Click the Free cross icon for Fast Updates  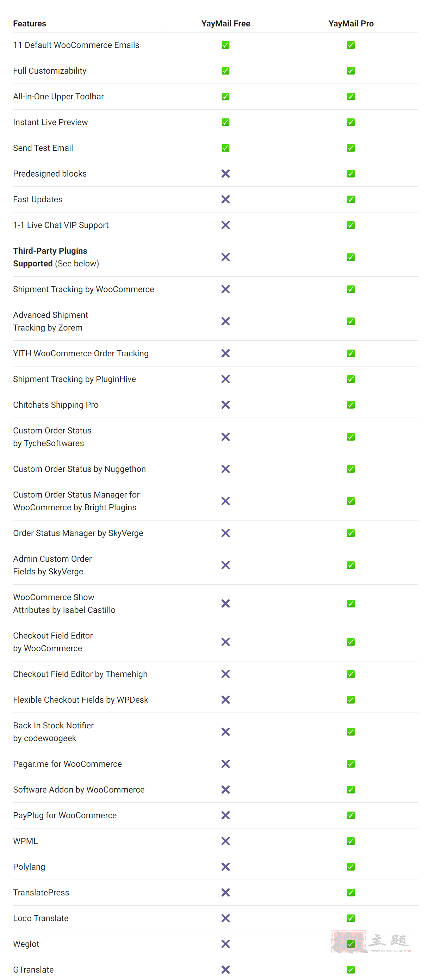225,199
